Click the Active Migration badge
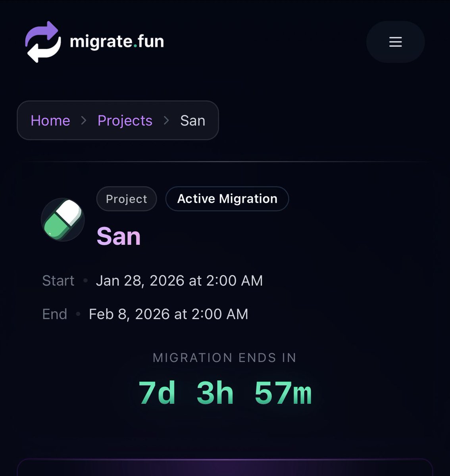Screen dimensions: 450x476 coord(227,199)
